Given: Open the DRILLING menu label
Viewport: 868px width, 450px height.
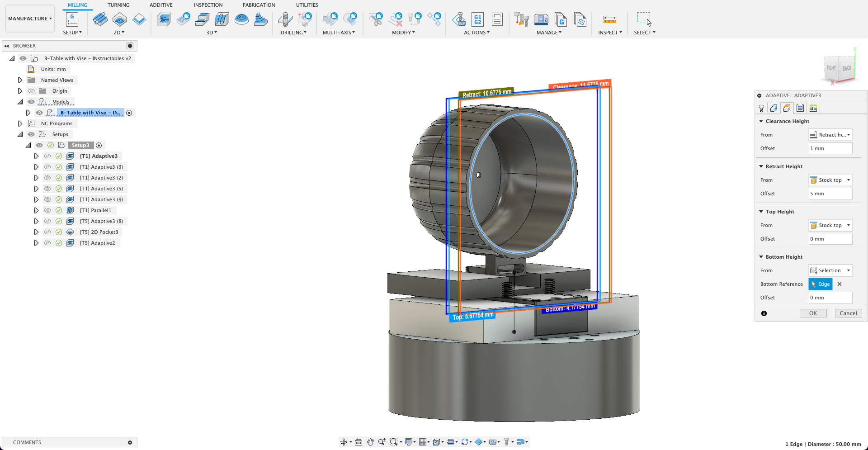Looking at the screenshot, I should (293, 33).
